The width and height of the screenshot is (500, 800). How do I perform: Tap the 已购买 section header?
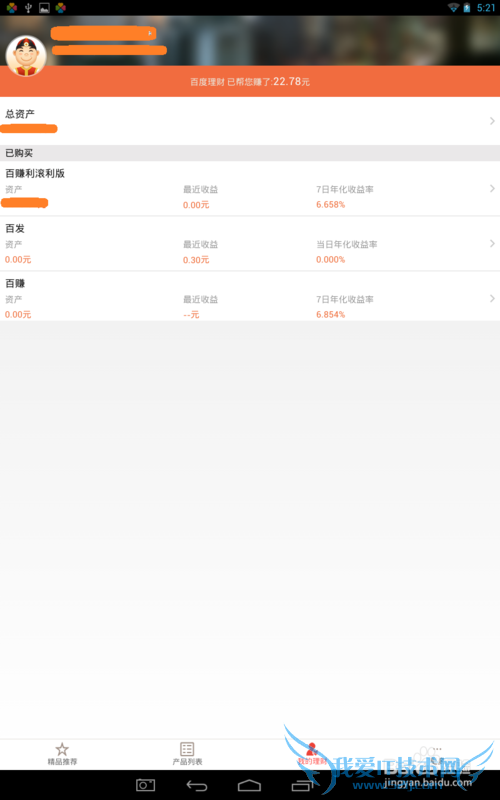click(250, 153)
